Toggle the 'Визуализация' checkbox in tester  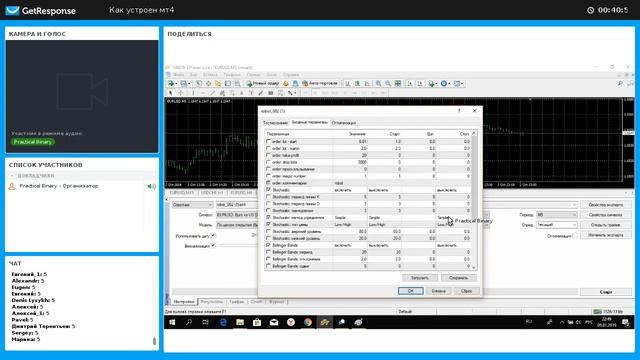pyautogui.click(x=213, y=245)
